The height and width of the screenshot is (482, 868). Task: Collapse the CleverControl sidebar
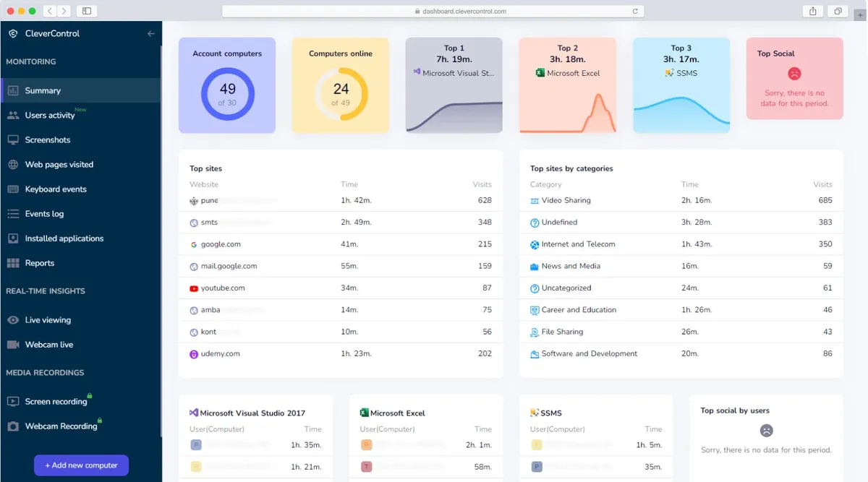pos(151,33)
